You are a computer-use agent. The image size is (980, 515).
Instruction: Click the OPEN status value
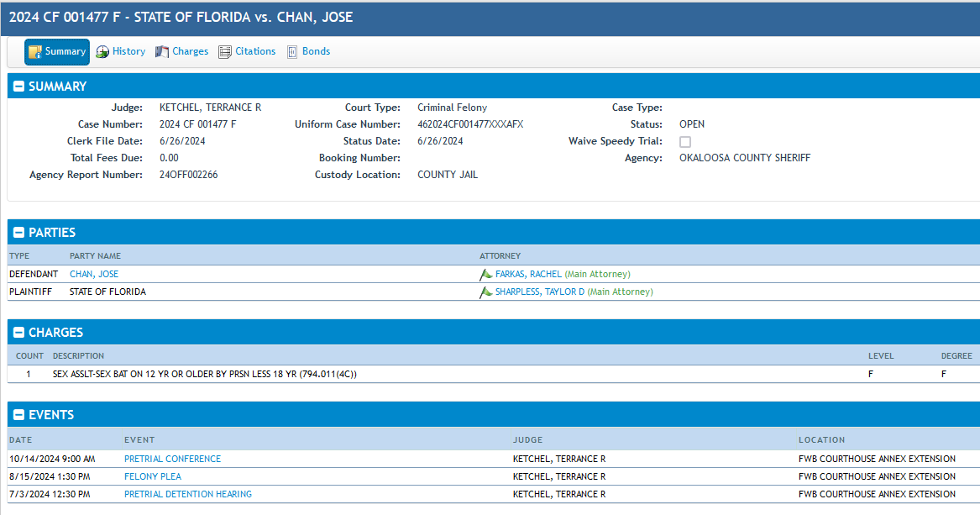coord(692,124)
